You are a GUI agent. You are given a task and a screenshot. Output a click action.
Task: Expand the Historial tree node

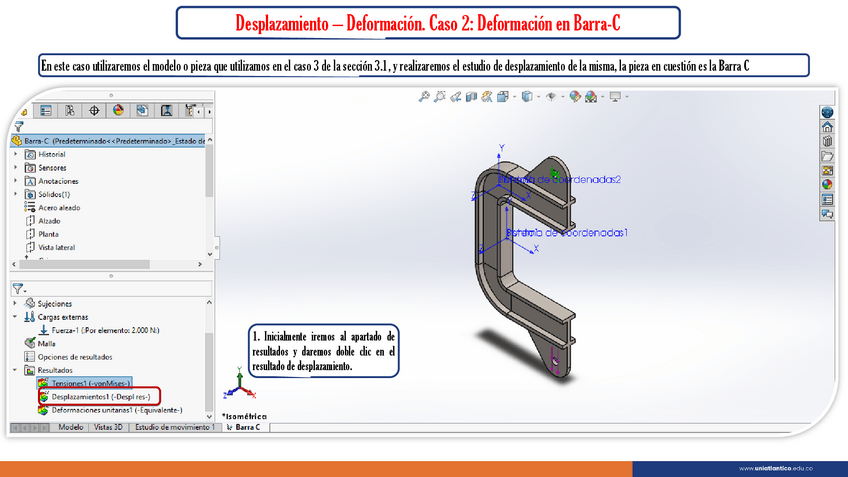(x=15, y=155)
